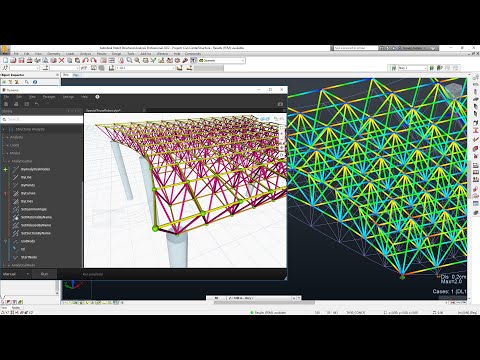Click the New project icon in Robot toolbar

(5, 60)
